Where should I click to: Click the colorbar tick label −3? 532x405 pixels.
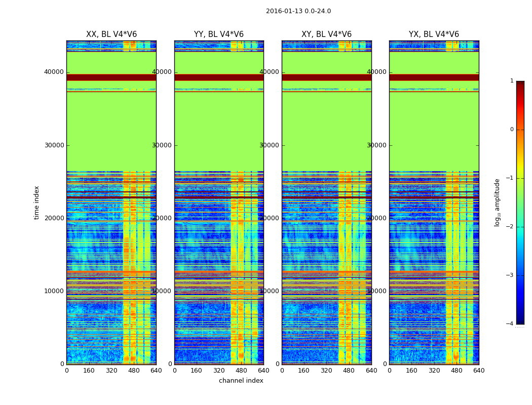[x=511, y=275]
